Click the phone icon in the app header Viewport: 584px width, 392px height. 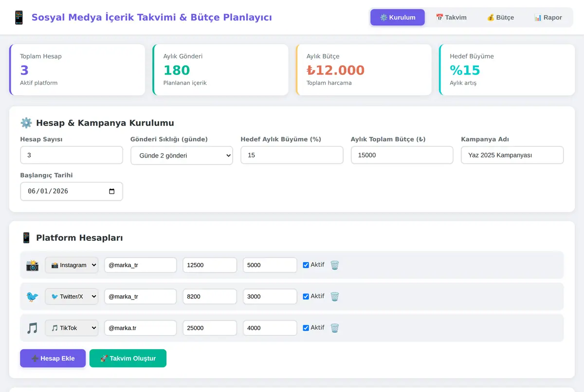(x=19, y=18)
